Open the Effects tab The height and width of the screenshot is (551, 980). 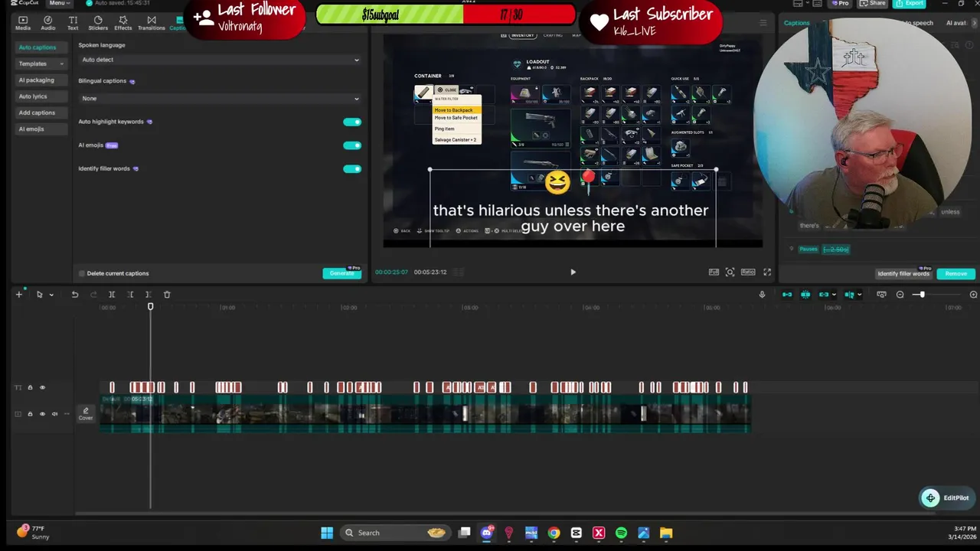[x=123, y=23]
